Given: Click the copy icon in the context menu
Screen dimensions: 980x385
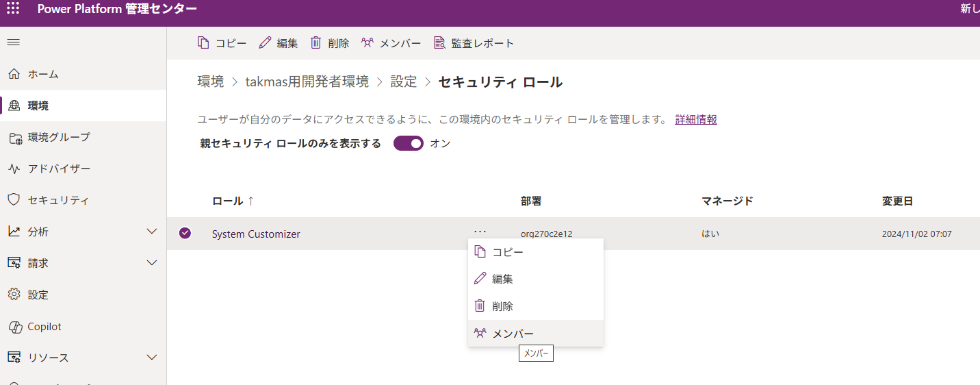Looking at the screenshot, I should (x=480, y=251).
